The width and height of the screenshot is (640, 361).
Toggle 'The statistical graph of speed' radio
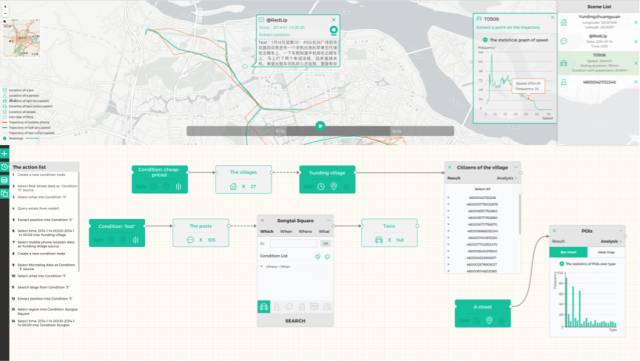(x=485, y=40)
